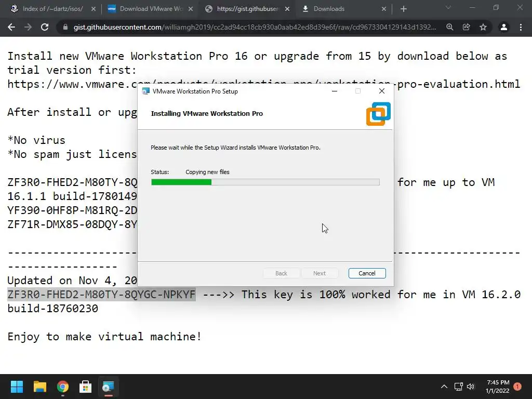Screen dimensions: 532x399
Task: Close the Downloads tab
Action: [x=384, y=9]
